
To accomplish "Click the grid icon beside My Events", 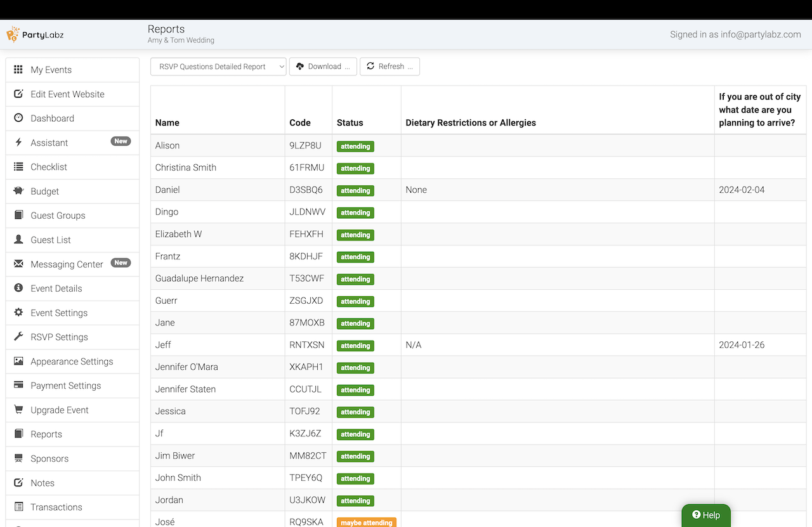I will tap(18, 70).
